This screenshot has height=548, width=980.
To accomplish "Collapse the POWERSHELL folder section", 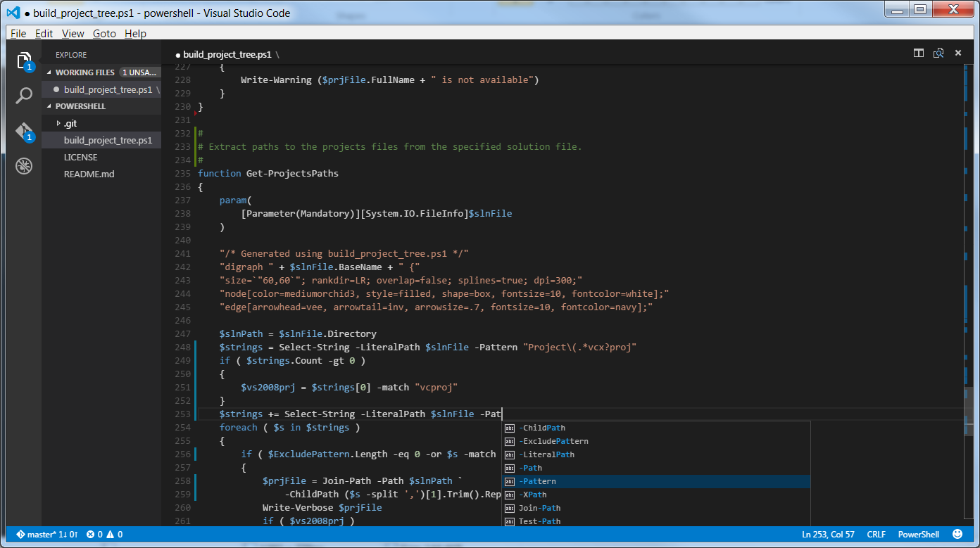I will click(49, 106).
